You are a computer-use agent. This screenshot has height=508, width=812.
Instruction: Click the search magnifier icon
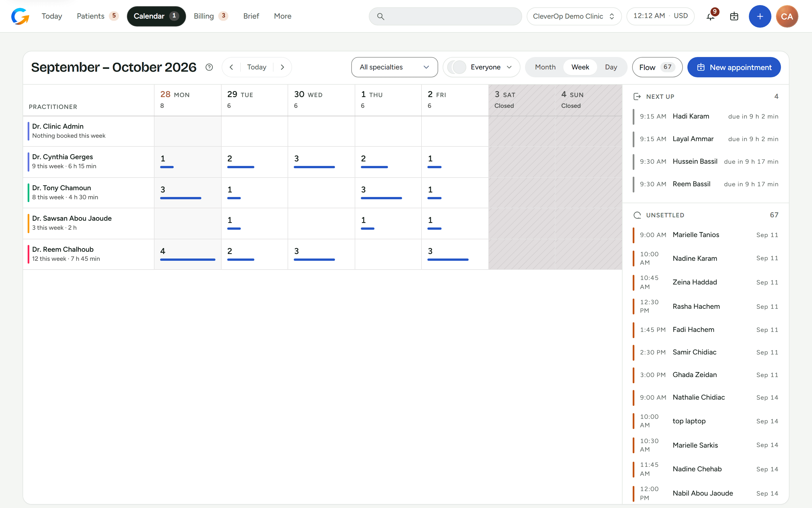coord(381,16)
